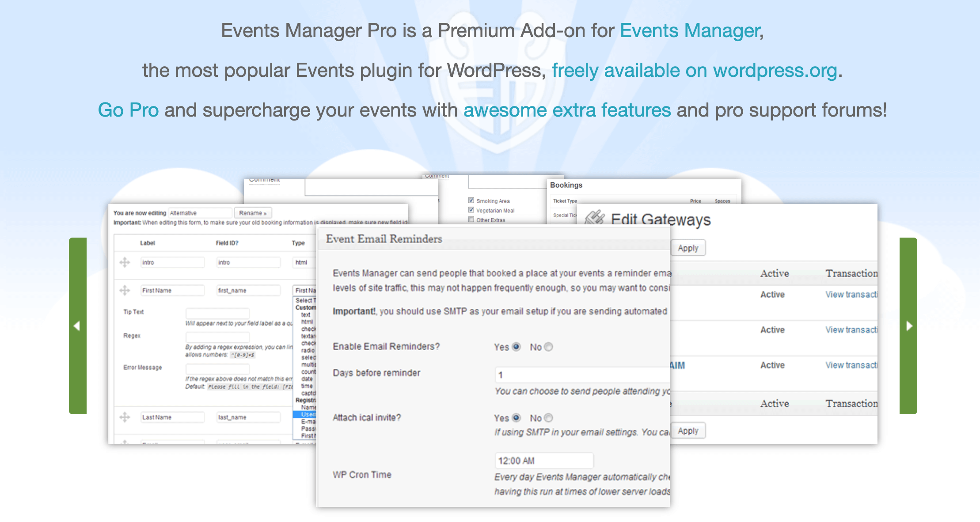Screen dimensions: 980x522
Task: Select the radio option in type list
Action: coord(308,350)
